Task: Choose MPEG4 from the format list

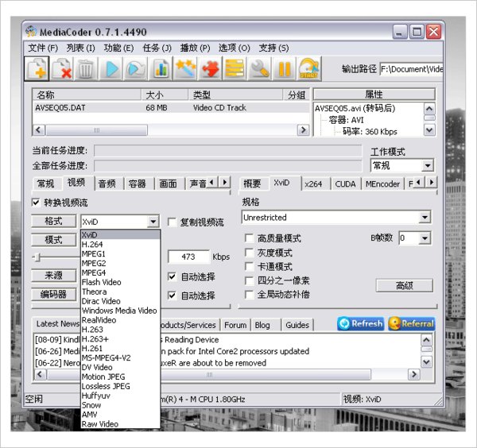Action: pos(120,272)
